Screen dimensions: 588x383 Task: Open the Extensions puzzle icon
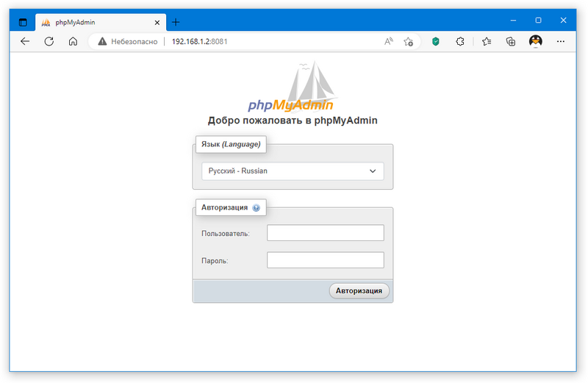tap(460, 41)
